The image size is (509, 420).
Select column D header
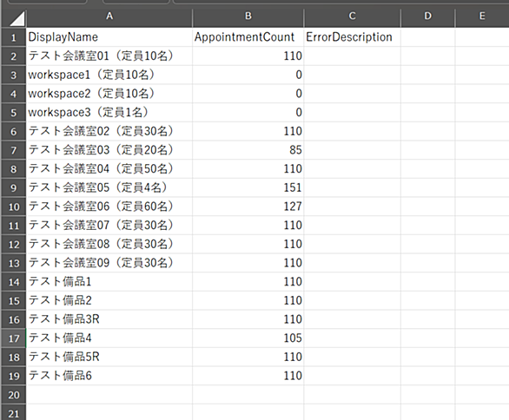coord(428,16)
